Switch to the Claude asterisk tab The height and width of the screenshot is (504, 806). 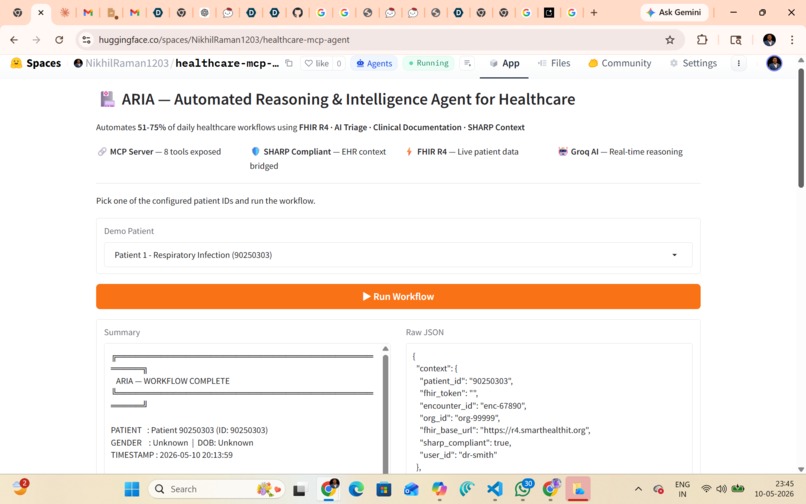pos(64,12)
